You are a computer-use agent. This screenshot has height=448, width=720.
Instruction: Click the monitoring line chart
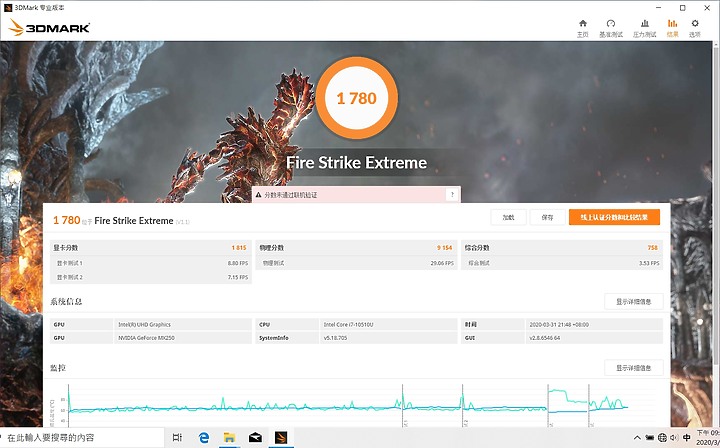[349, 405]
